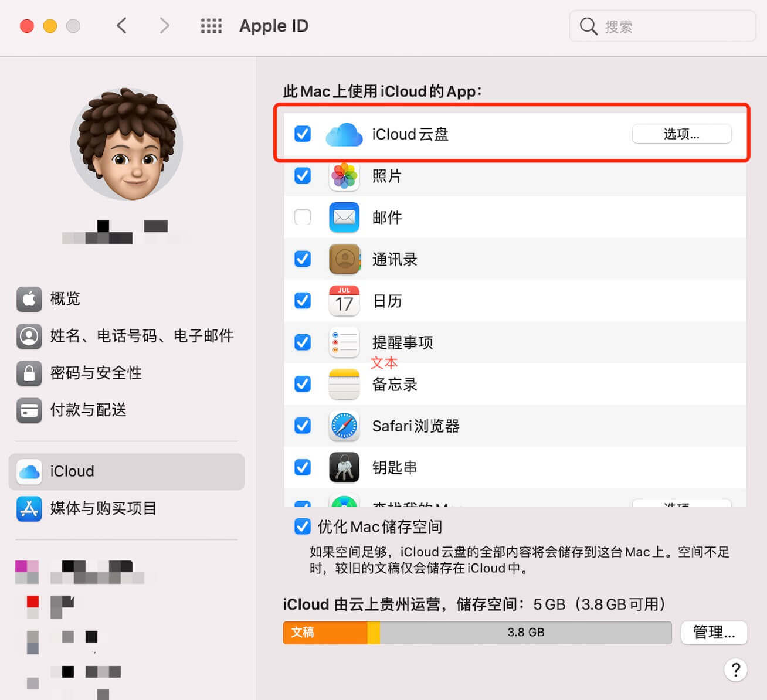Click the 钥匙串 Keychain icon
This screenshot has height=700, width=767.
point(344,467)
